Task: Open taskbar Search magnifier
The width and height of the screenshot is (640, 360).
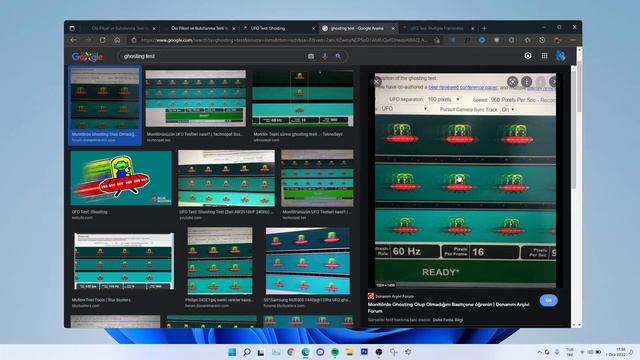Action: 247,352
